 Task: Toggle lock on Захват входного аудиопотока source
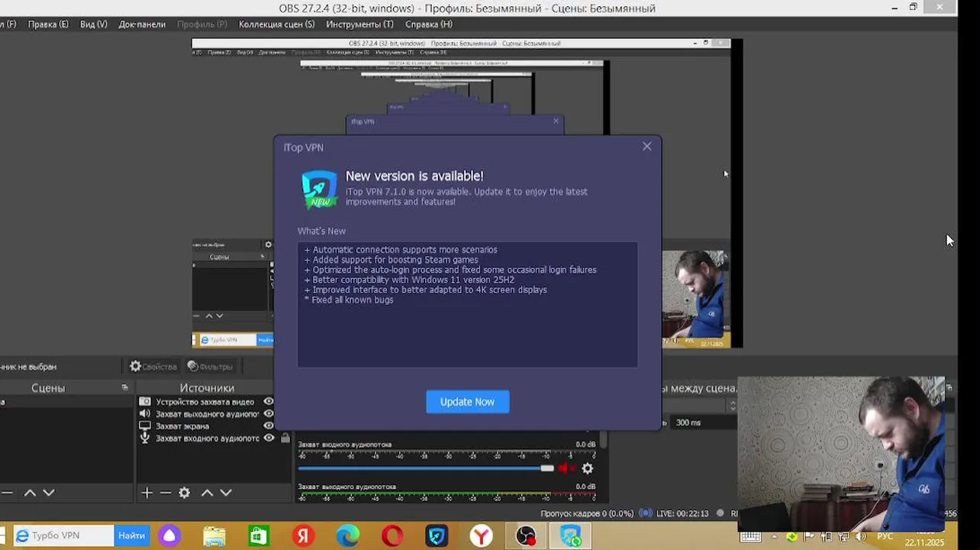(x=285, y=438)
